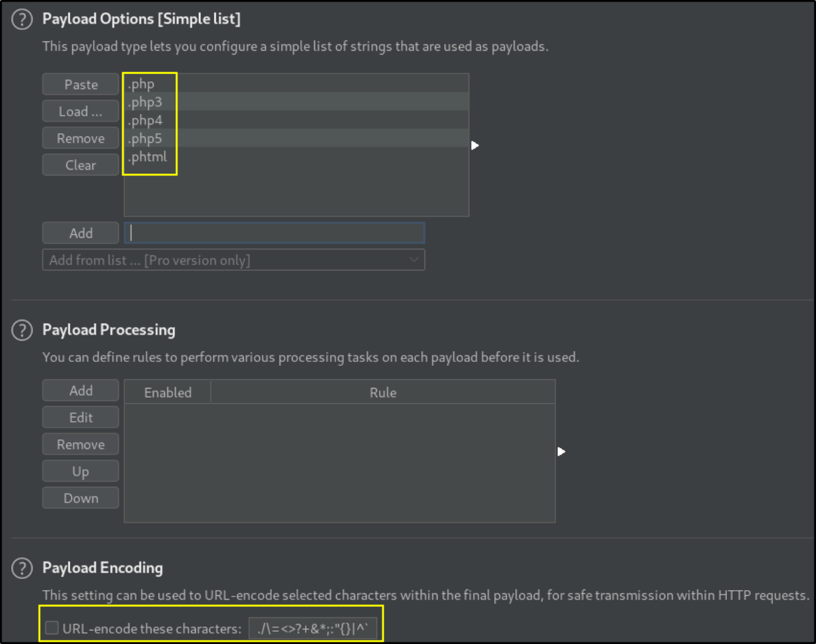Add a payload processing rule
This screenshot has width=816, height=644.
(81, 391)
